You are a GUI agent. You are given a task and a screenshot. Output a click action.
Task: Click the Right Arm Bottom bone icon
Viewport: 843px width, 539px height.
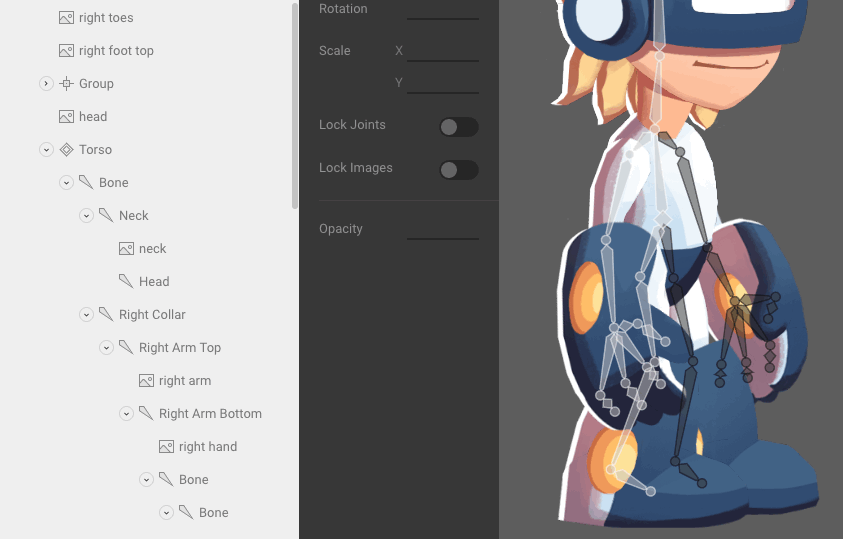(146, 413)
